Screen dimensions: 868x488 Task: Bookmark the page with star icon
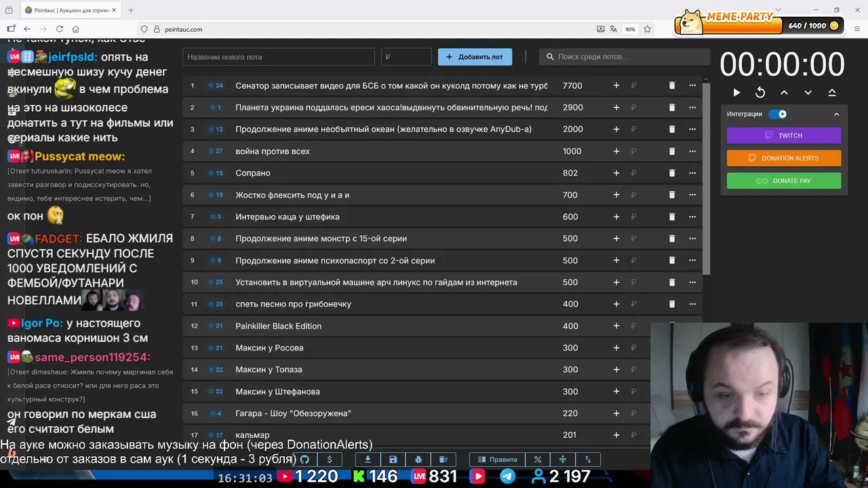(x=648, y=29)
